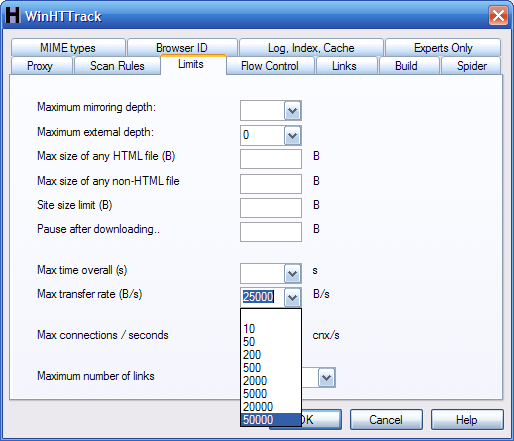Click the Max size of non-HTML file field
This screenshot has width=514, height=441.
coord(271,183)
